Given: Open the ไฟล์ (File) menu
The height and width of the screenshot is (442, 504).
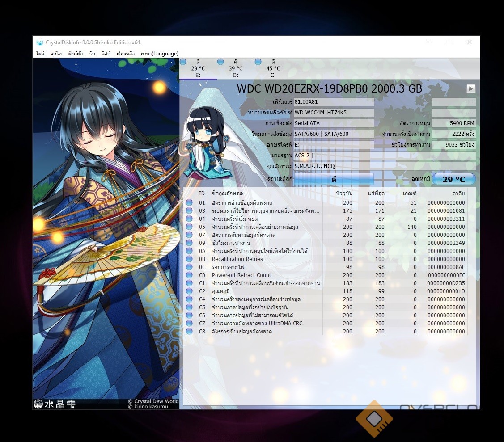Looking at the screenshot, I should pyautogui.click(x=40, y=54).
